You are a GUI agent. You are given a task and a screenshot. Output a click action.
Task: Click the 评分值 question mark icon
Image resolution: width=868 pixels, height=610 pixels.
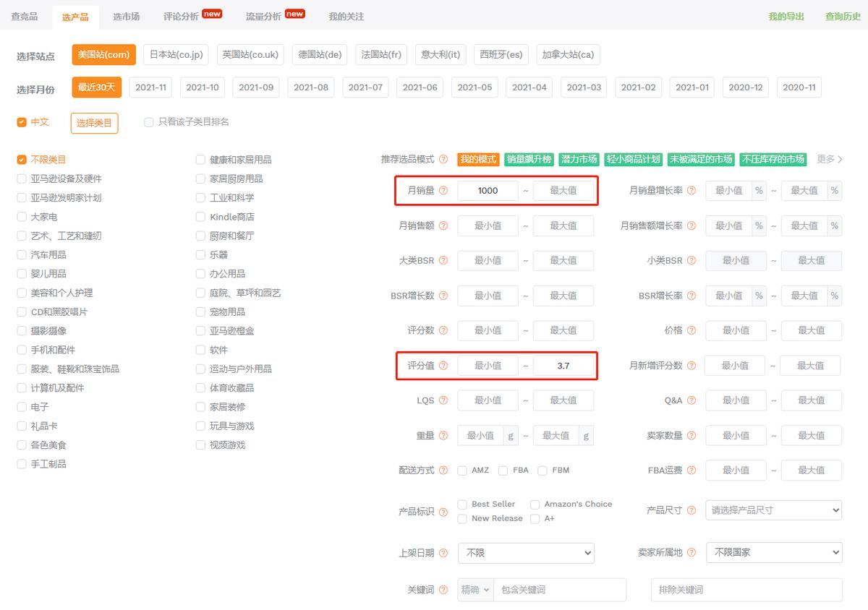coord(443,365)
